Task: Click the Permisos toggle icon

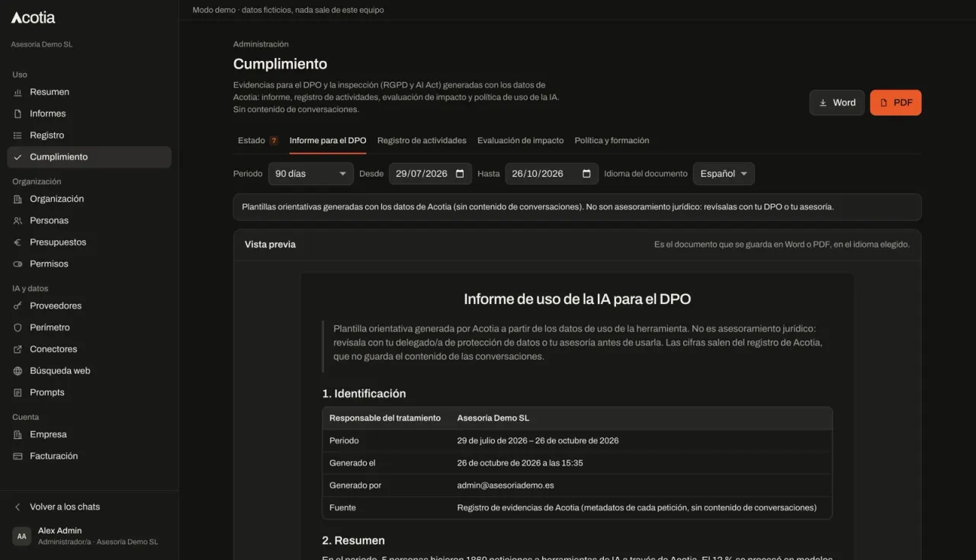Action: [x=18, y=264]
